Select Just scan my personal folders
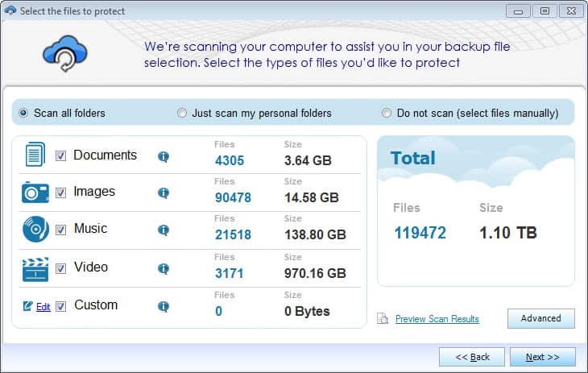Viewport: 588px width, 373px height. 255,113
